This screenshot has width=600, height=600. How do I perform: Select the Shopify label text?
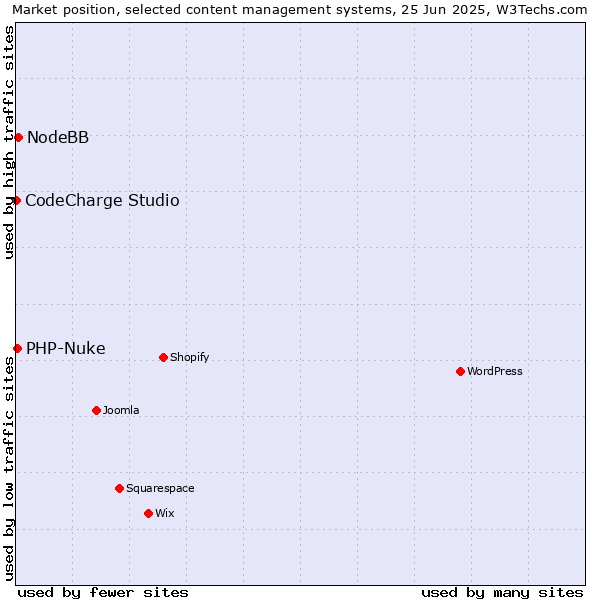[189, 357]
